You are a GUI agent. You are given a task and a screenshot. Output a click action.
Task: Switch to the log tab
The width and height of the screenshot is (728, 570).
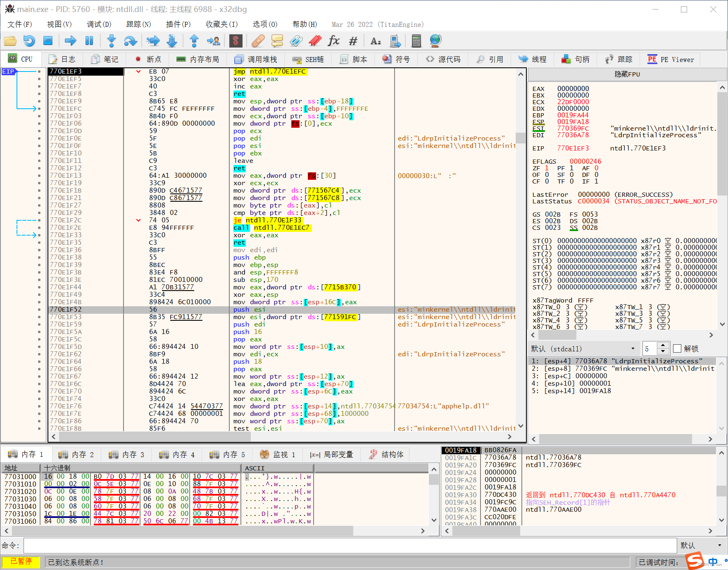point(62,59)
